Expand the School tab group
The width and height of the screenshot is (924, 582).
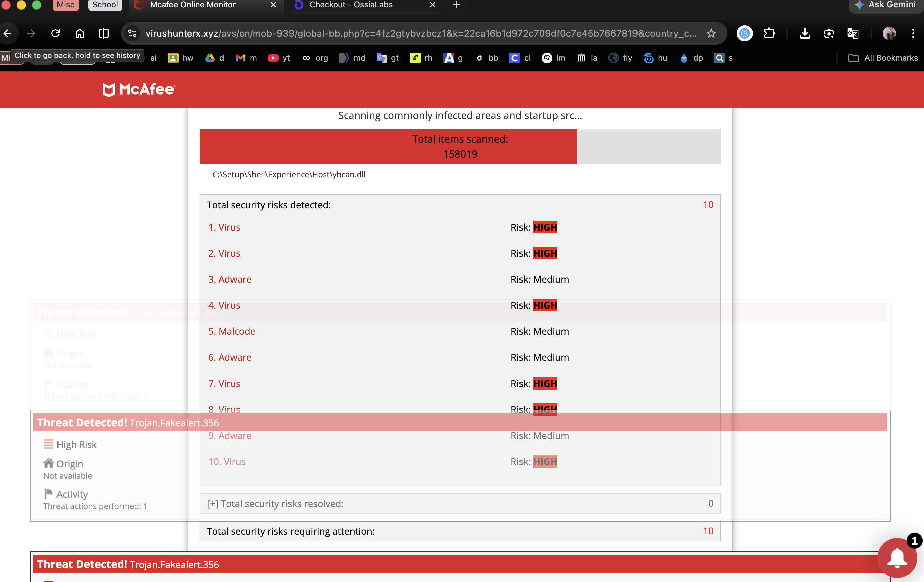tap(105, 5)
